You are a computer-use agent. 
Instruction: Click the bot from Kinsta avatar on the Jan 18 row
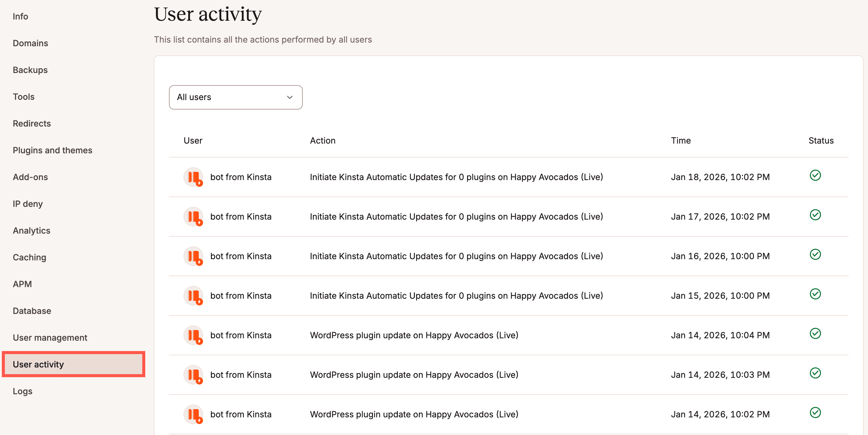click(193, 177)
